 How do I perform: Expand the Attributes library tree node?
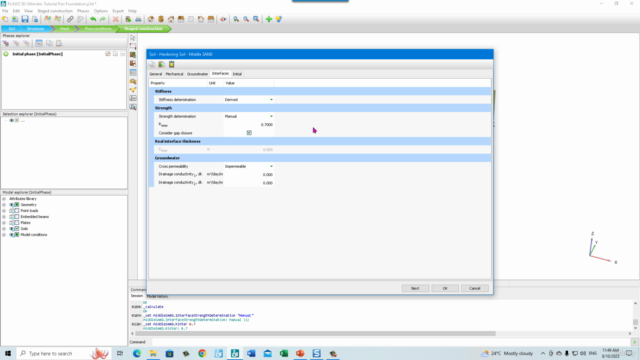click(4, 199)
